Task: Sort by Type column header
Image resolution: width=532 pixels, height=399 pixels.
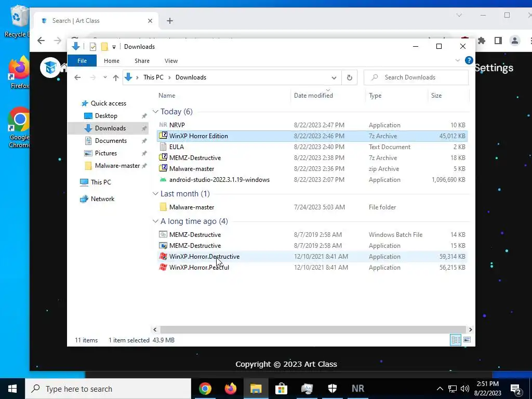Action: click(397, 96)
